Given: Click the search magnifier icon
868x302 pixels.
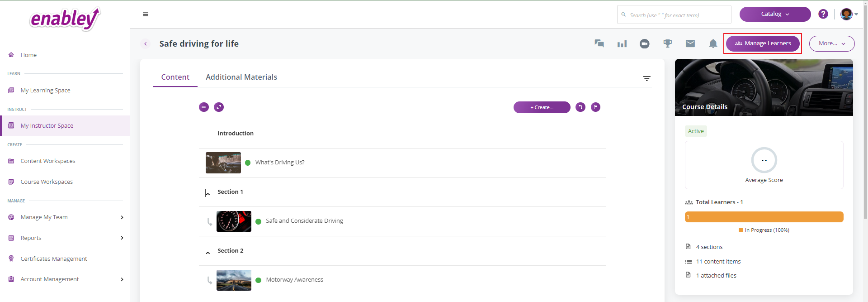Looking at the screenshot, I should (623, 14).
